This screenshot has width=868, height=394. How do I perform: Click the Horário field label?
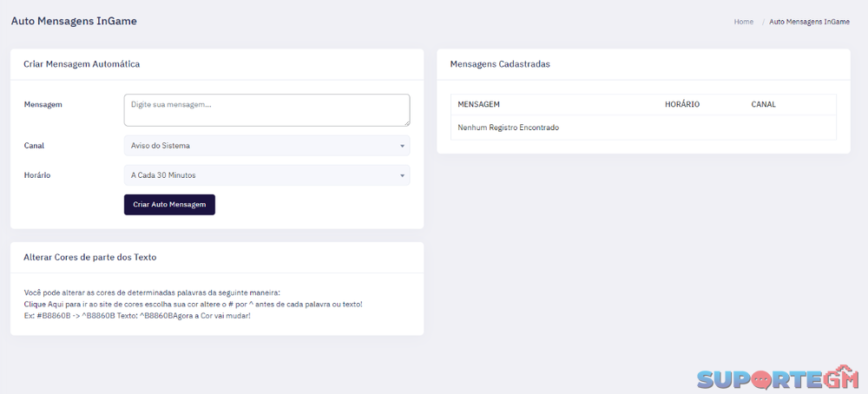[37, 175]
